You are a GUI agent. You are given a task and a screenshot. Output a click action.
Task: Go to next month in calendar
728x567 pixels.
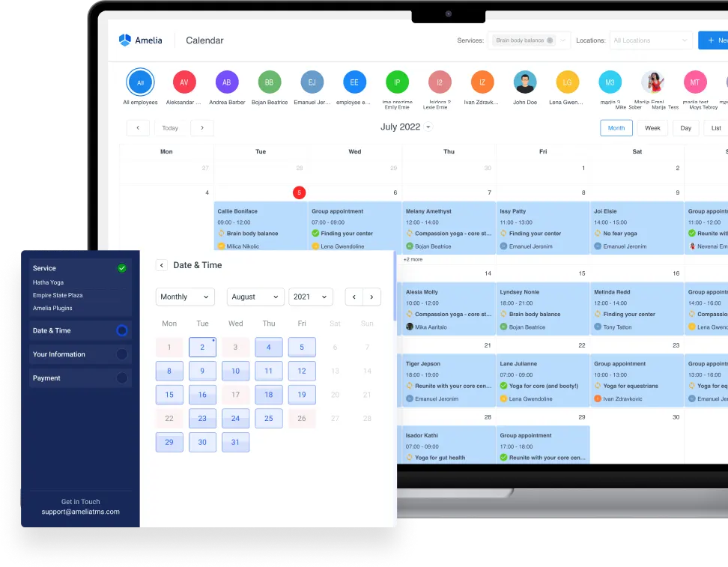(202, 128)
